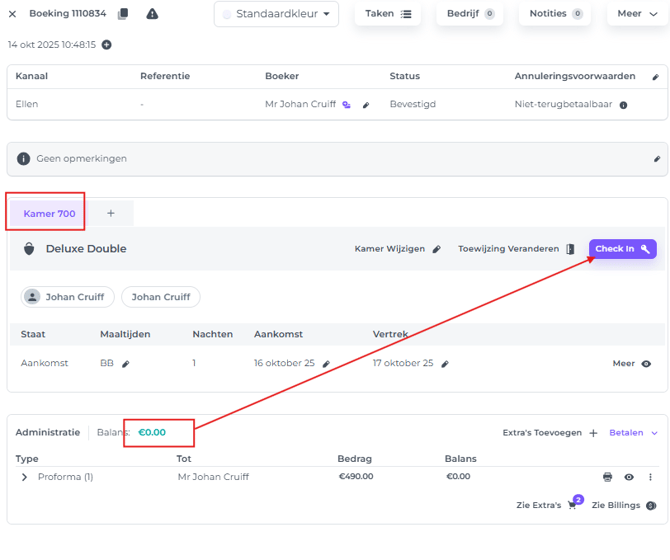670x560 pixels.
Task: View the Proforma with eye icon
Action: click(x=629, y=477)
